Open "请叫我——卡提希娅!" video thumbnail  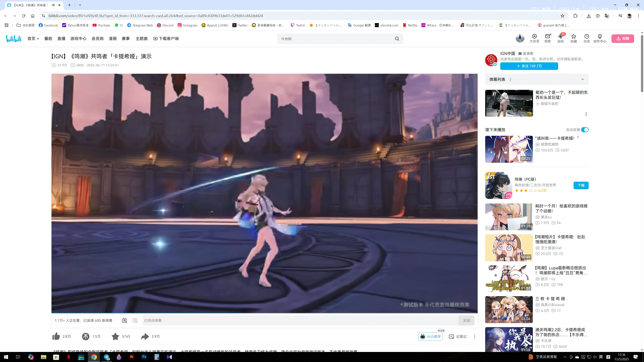[509, 149]
